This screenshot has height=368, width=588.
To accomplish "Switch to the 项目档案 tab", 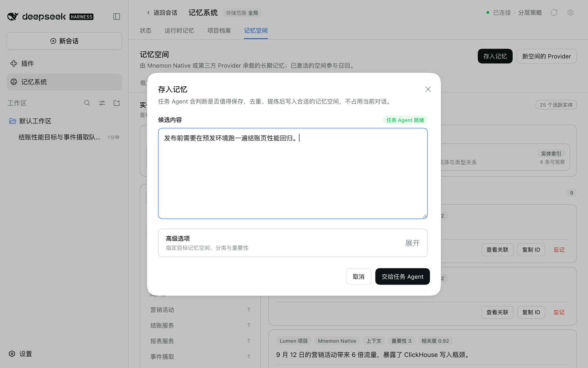I will [219, 31].
